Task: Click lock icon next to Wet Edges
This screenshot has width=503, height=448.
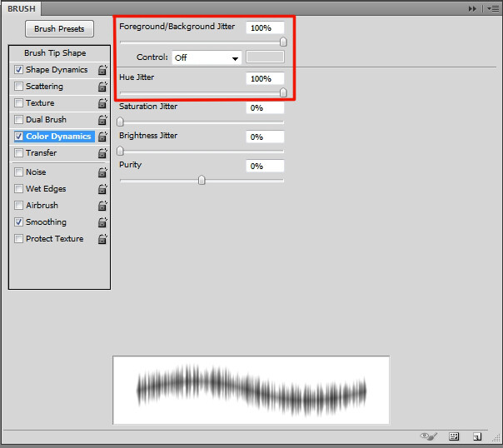Action: point(102,189)
